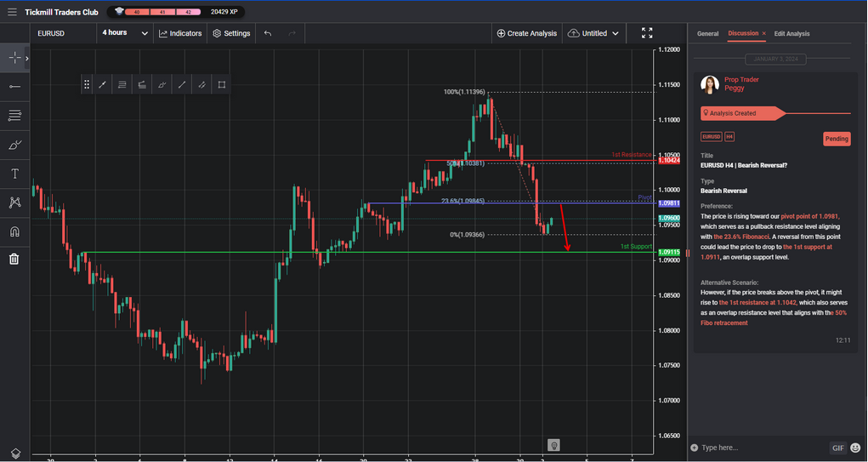
Task: Click Create Analysis button
Action: click(x=527, y=33)
